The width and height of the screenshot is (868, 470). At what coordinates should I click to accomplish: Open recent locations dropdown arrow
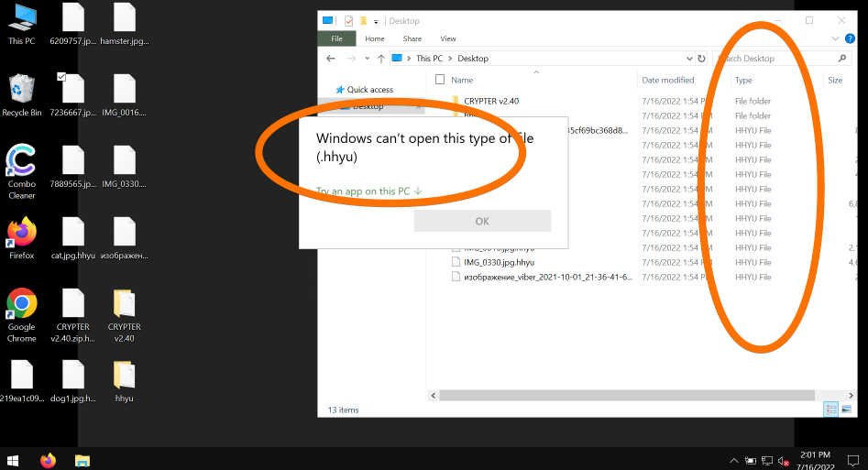[x=368, y=59]
